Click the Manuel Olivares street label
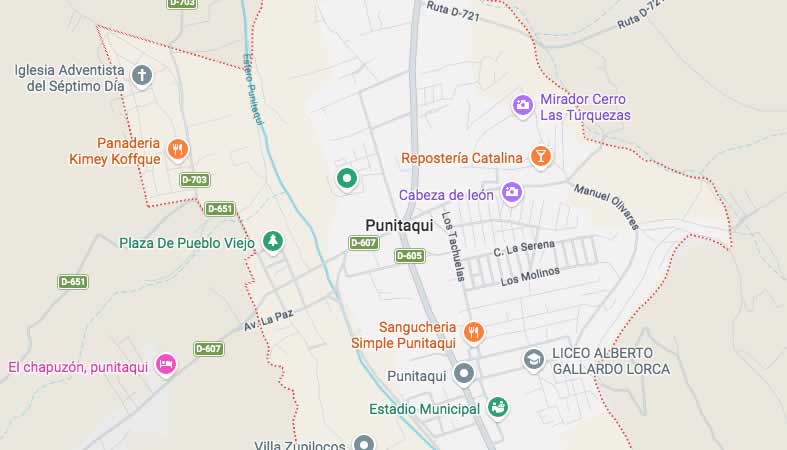Viewport: 787px width, 450px height. click(x=606, y=207)
